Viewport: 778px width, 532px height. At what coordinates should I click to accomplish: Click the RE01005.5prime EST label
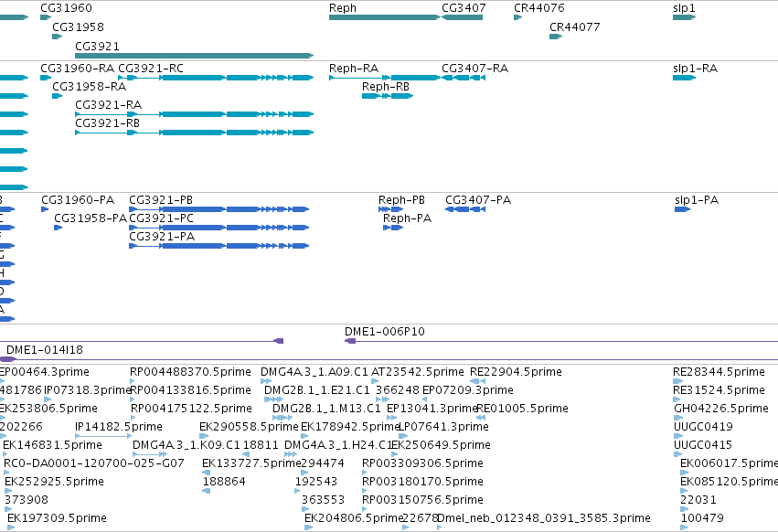point(522,409)
